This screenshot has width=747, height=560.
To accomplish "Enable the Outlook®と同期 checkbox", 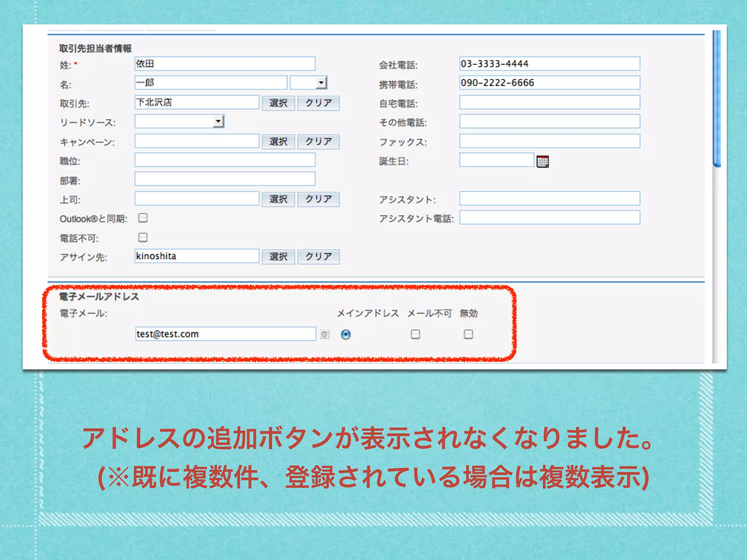I will coord(143,218).
